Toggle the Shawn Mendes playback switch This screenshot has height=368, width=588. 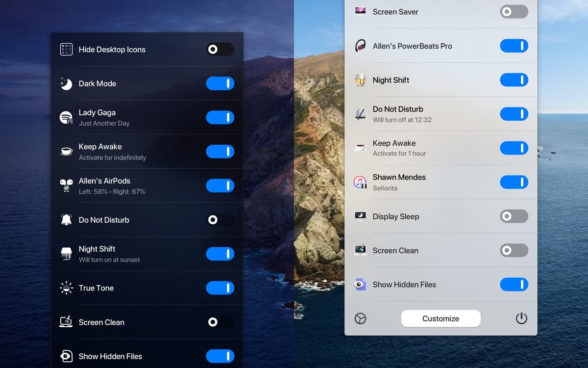(x=514, y=182)
